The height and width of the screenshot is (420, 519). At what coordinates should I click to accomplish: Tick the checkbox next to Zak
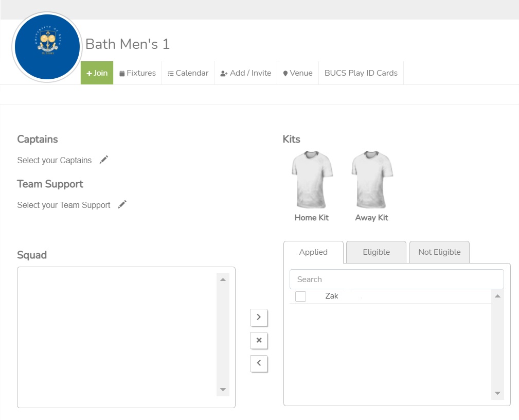301,296
